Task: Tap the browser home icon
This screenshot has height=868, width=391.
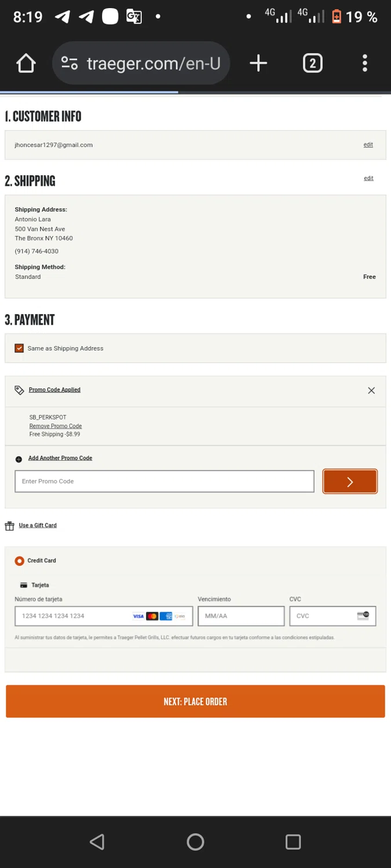Action: [x=26, y=63]
